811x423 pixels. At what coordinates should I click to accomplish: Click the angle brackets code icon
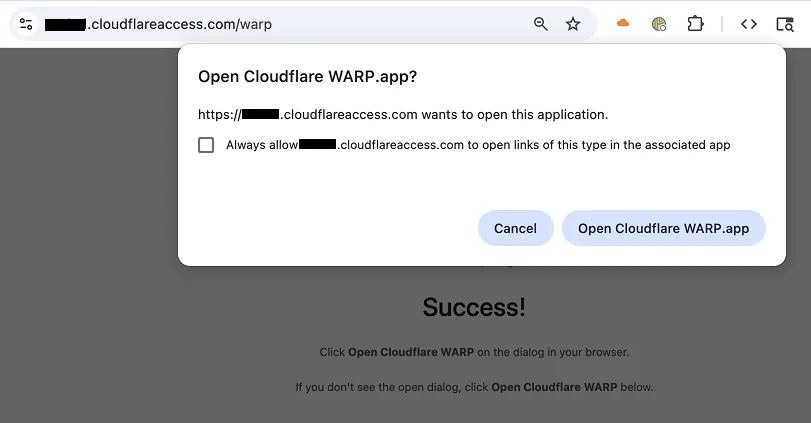(x=749, y=24)
